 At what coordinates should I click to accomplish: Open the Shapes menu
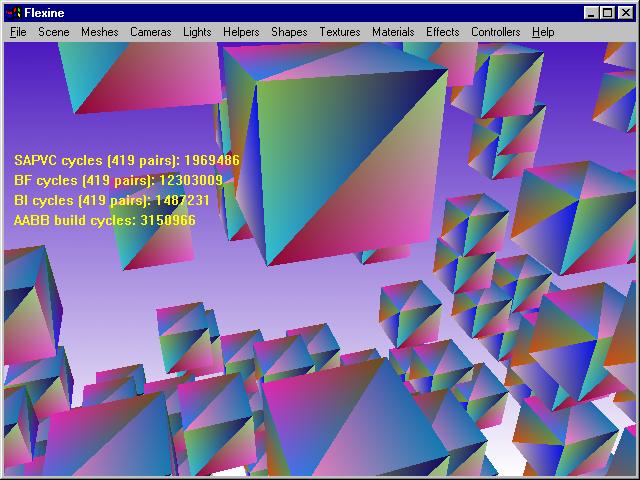click(x=289, y=32)
